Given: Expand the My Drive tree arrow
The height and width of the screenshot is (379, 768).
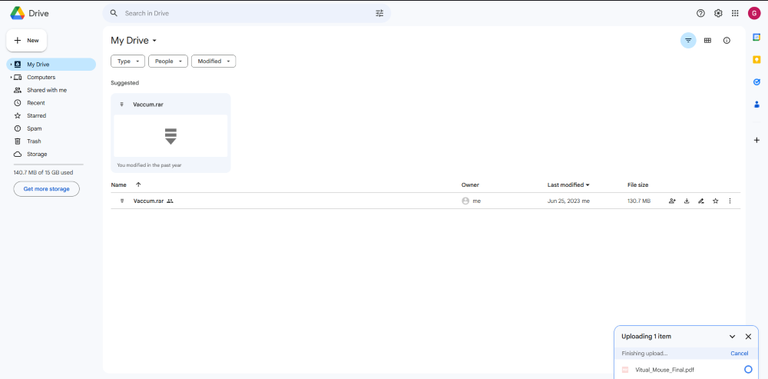Looking at the screenshot, I should click(x=11, y=64).
